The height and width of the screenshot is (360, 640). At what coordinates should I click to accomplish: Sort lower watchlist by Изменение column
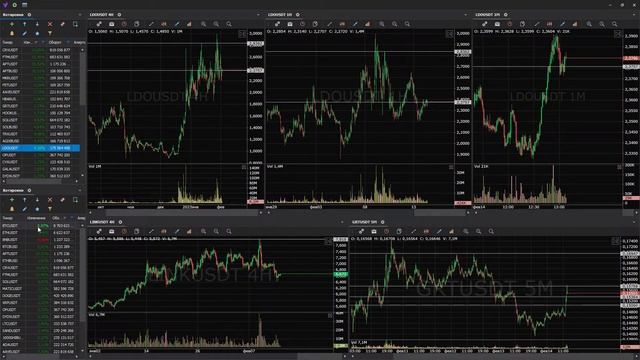(36, 218)
